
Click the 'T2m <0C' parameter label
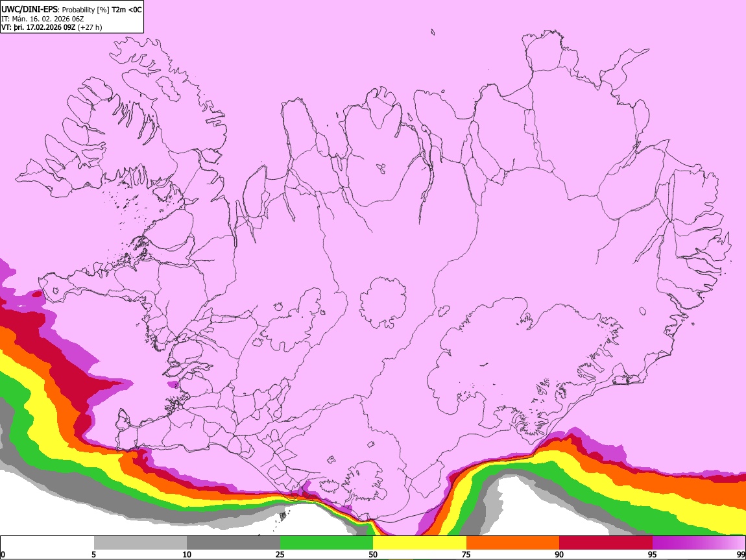point(126,10)
